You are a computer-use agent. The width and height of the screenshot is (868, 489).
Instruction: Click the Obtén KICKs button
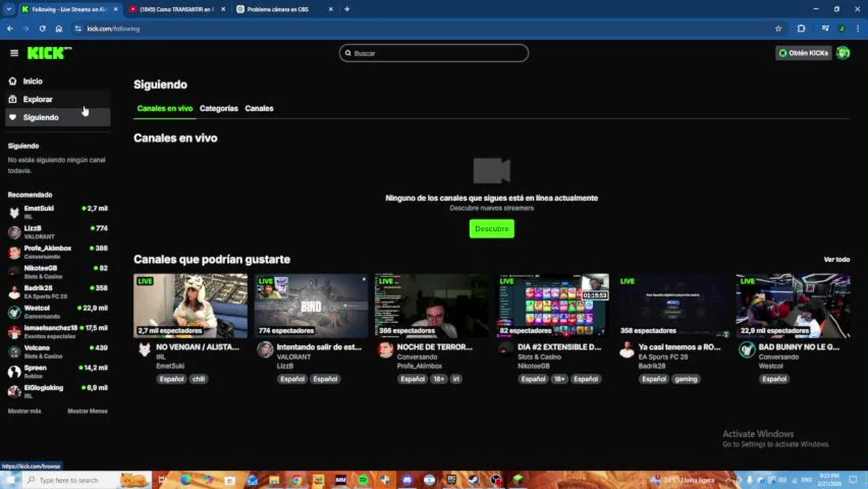coord(803,53)
